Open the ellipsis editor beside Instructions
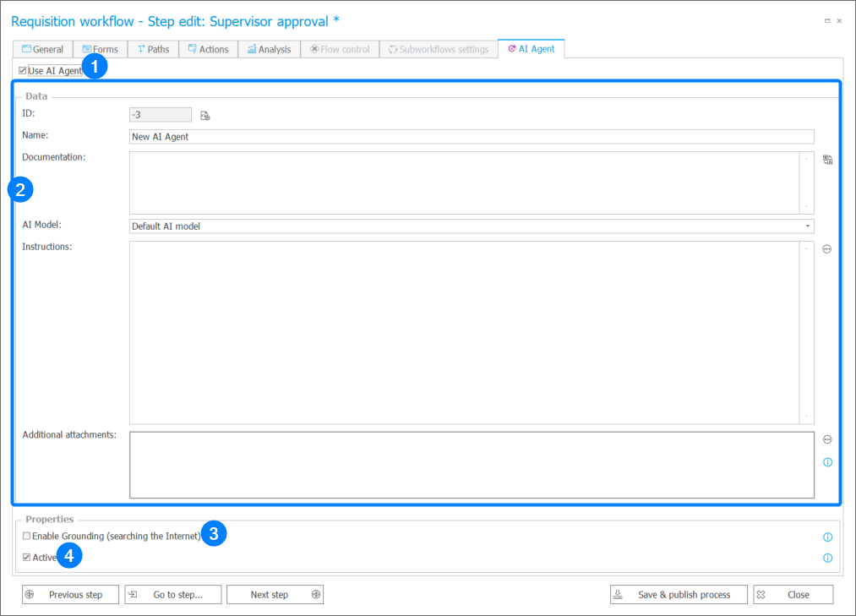The image size is (856, 616). pyautogui.click(x=827, y=249)
